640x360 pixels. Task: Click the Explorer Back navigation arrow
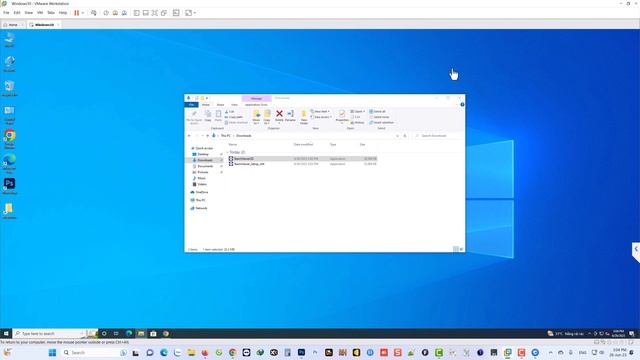click(x=189, y=136)
